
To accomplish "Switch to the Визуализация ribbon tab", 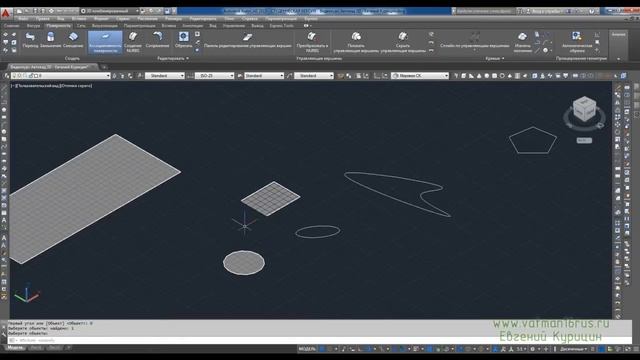I will (x=104, y=25).
